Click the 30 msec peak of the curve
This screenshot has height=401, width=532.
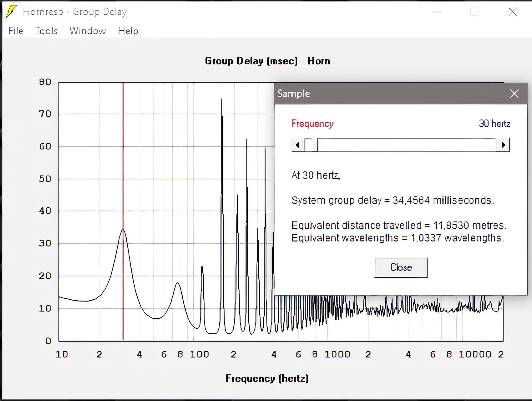click(123, 230)
